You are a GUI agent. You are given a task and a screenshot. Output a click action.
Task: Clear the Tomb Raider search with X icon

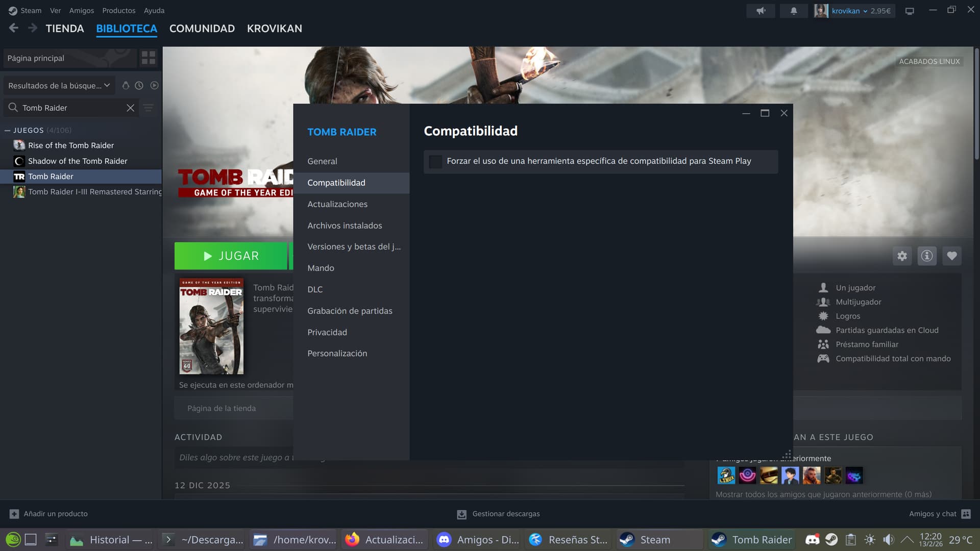130,108
